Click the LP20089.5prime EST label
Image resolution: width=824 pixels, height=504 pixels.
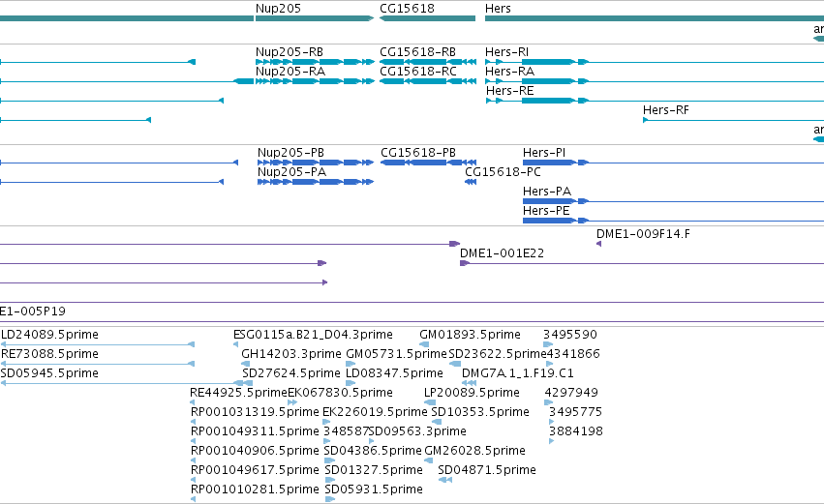(472, 393)
